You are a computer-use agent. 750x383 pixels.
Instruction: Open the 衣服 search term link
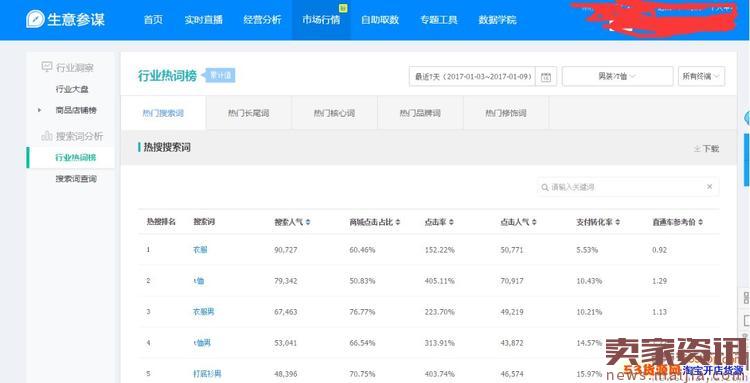200,250
